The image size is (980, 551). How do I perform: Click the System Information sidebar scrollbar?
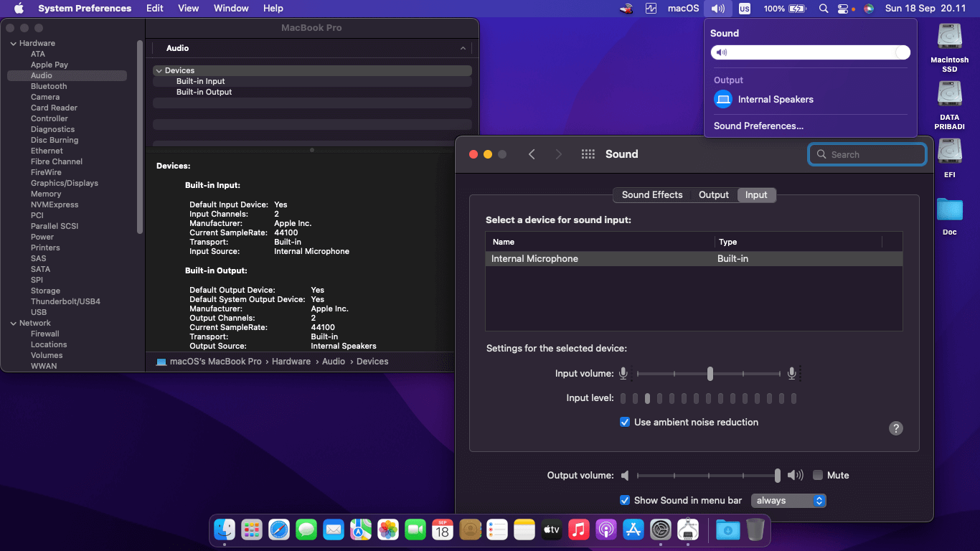[140, 136]
